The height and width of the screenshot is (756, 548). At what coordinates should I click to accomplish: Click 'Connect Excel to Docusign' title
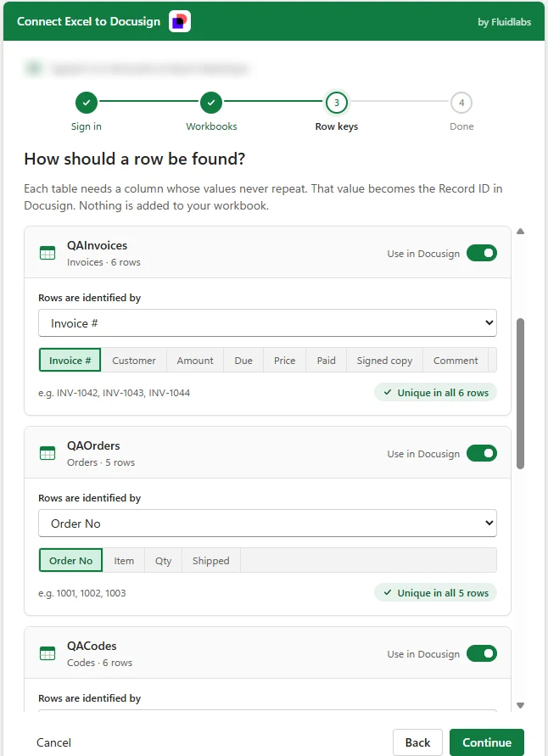[x=89, y=22]
